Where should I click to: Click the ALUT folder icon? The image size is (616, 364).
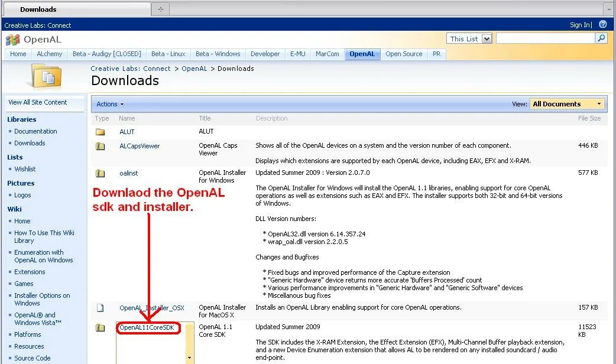coord(100,132)
